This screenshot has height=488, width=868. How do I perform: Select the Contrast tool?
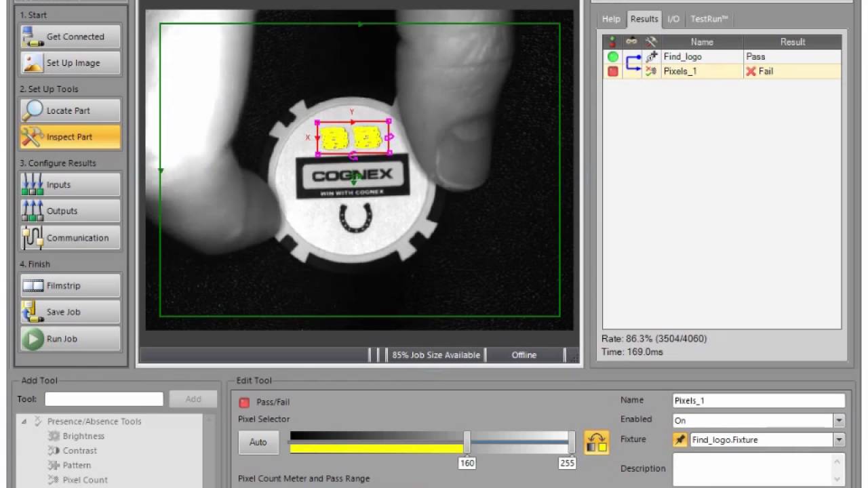point(80,451)
